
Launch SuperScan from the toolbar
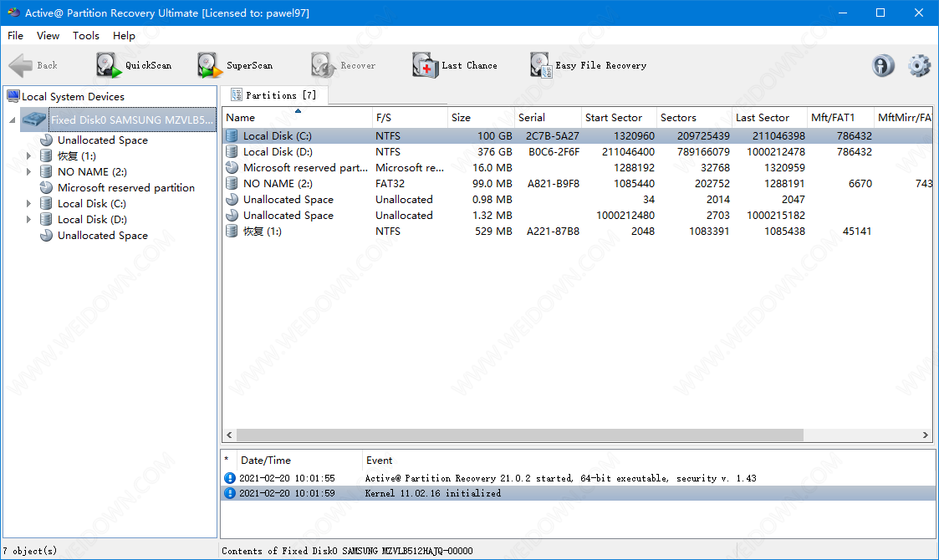pyautogui.click(x=235, y=65)
